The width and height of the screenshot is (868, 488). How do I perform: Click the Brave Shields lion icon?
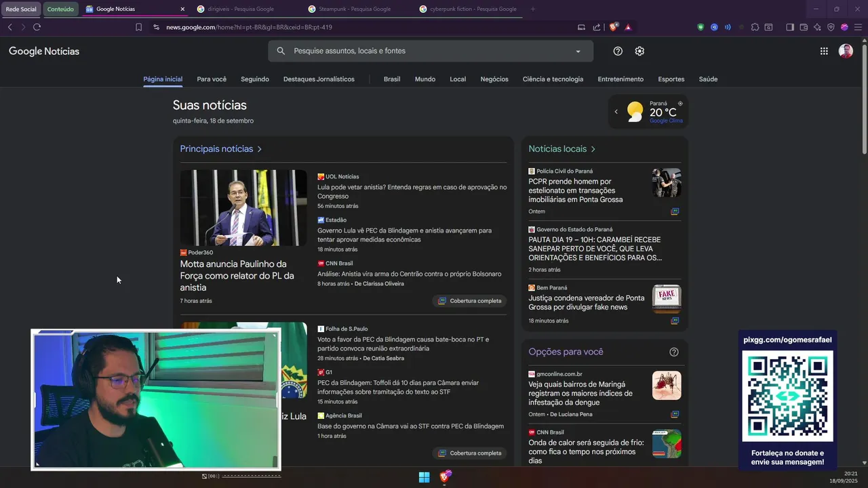pyautogui.click(x=614, y=27)
